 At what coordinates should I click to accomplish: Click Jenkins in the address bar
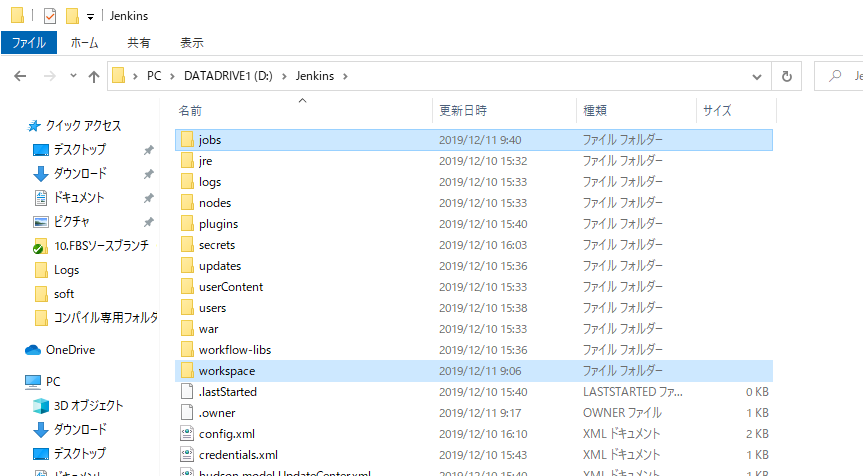point(315,76)
